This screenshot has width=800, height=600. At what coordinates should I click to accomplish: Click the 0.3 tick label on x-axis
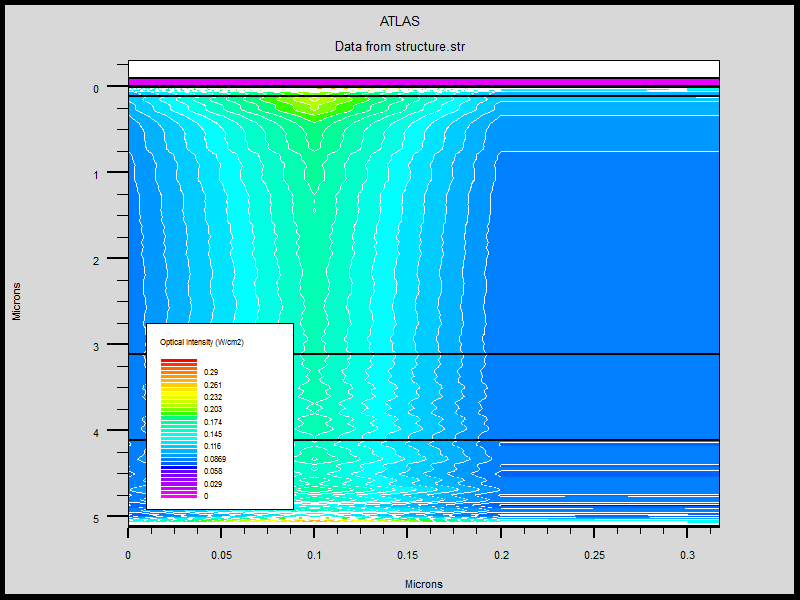coord(687,553)
